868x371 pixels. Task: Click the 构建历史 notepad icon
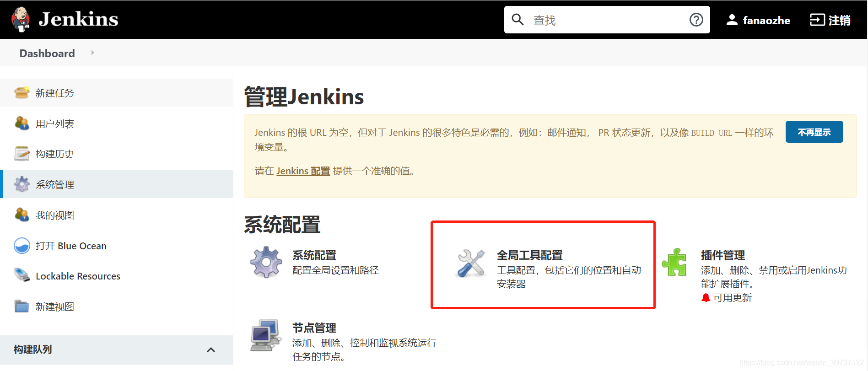point(22,154)
